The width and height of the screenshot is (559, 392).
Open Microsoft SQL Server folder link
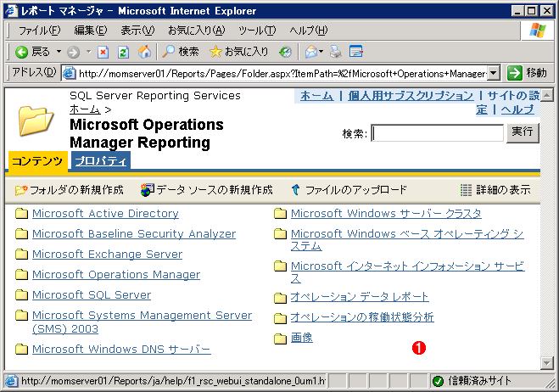tap(92, 294)
